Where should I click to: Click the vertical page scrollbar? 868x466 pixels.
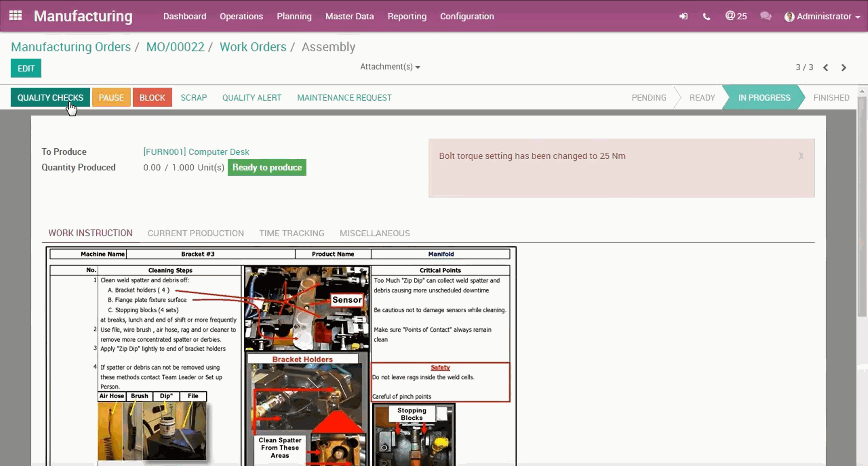point(862,206)
